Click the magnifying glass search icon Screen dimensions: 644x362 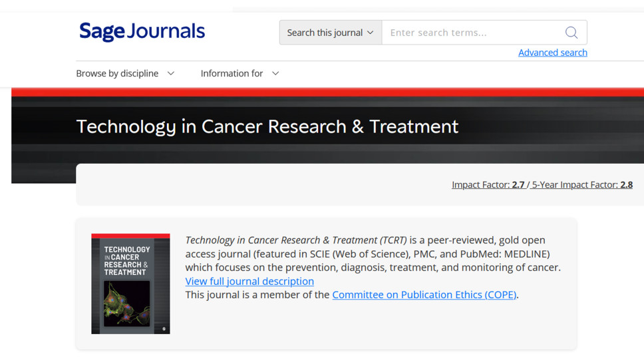pyautogui.click(x=571, y=33)
